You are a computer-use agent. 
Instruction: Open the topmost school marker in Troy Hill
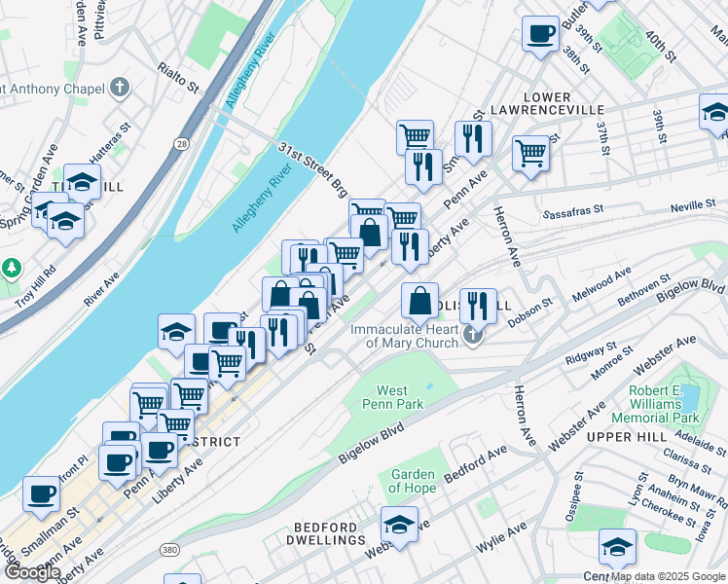[82, 183]
